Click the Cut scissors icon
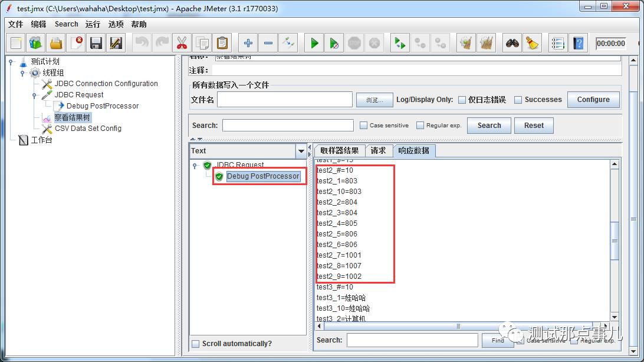Image resolution: width=644 pixels, height=362 pixels. (182, 42)
